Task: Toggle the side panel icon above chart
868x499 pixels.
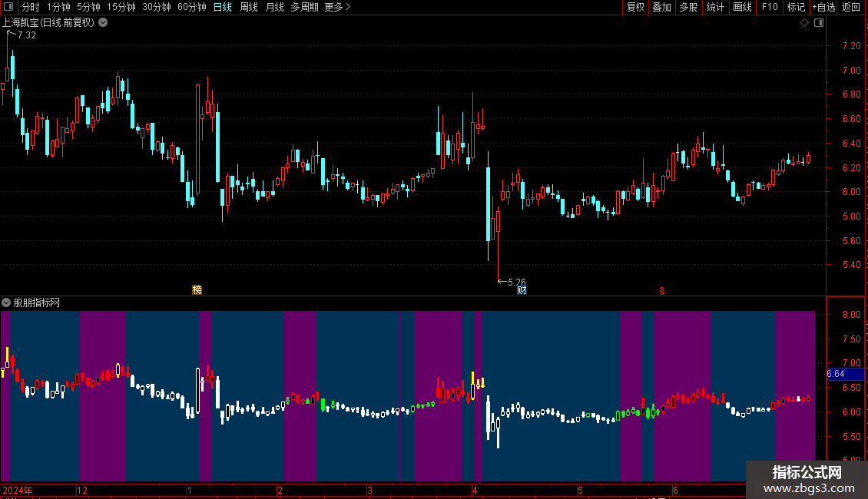Action: 819,23
